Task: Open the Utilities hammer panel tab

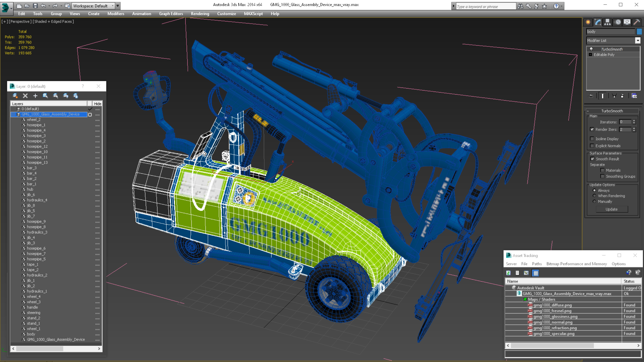Action: pos(637,22)
